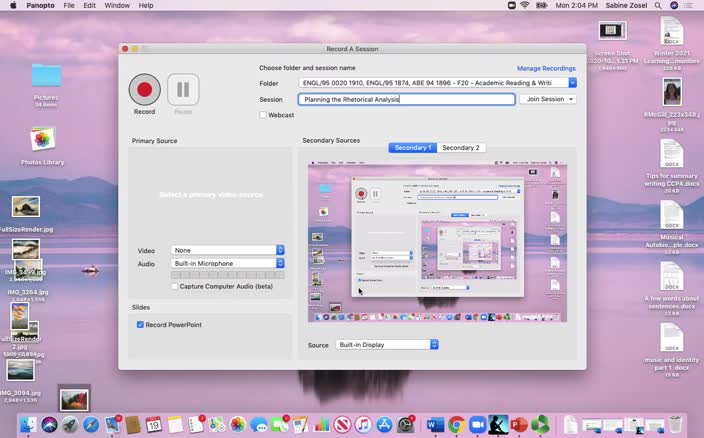
Task: Open Google Chrome in the dock
Action: (x=456, y=425)
